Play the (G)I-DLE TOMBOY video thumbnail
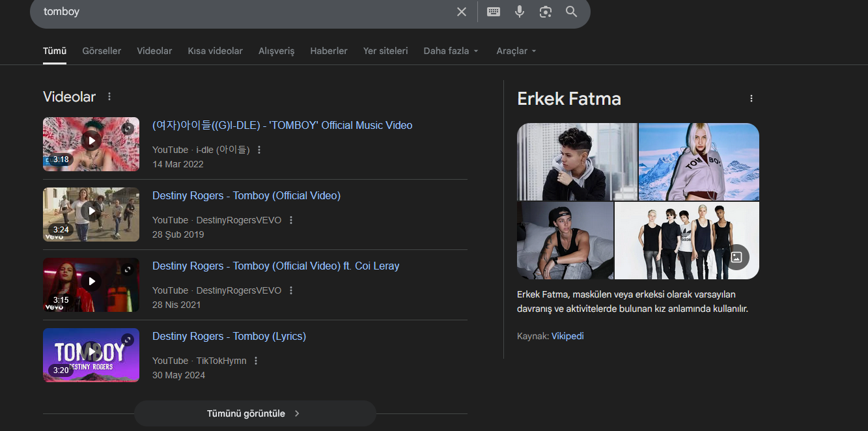This screenshot has width=868, height=431. [x=91, y=144]
